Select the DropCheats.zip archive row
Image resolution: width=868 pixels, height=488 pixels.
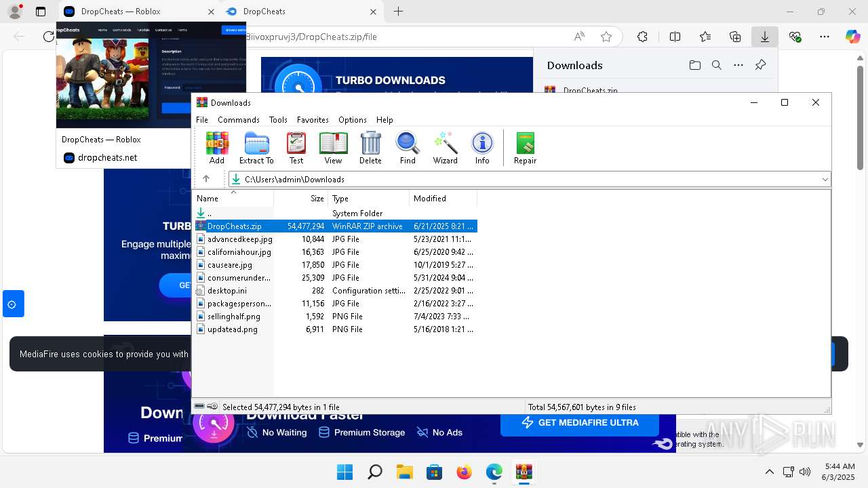coord(336,226)
